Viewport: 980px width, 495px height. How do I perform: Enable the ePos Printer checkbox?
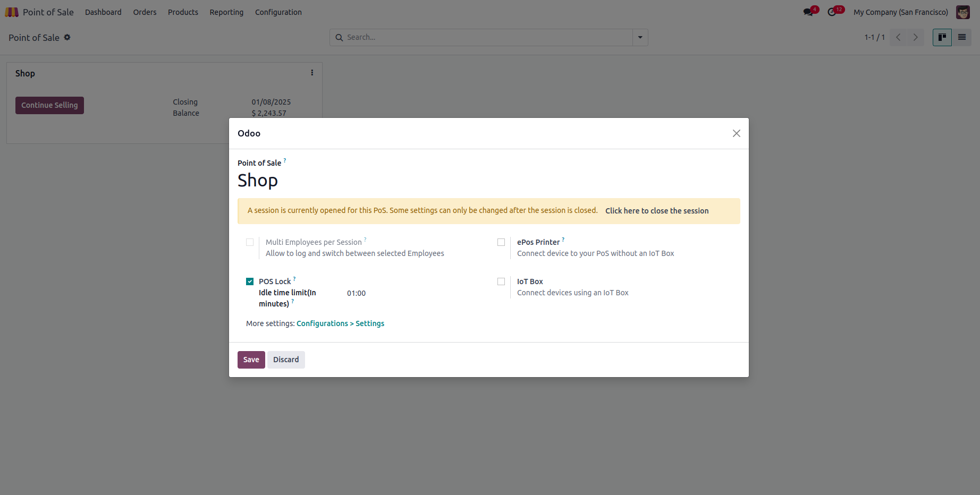501,242
